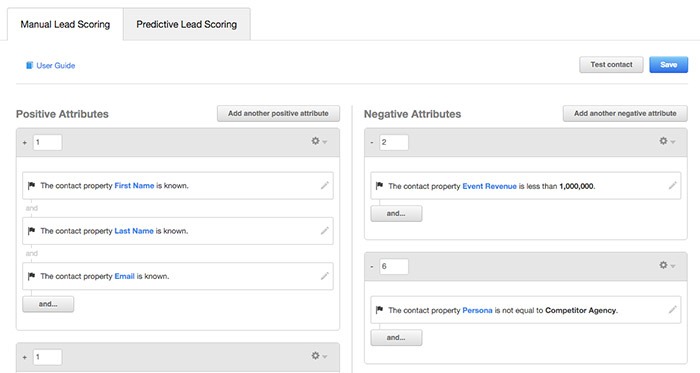The image size is (700, 373).
Task: Click the 'Competitor Agency' value text
Action: [580, 310]
